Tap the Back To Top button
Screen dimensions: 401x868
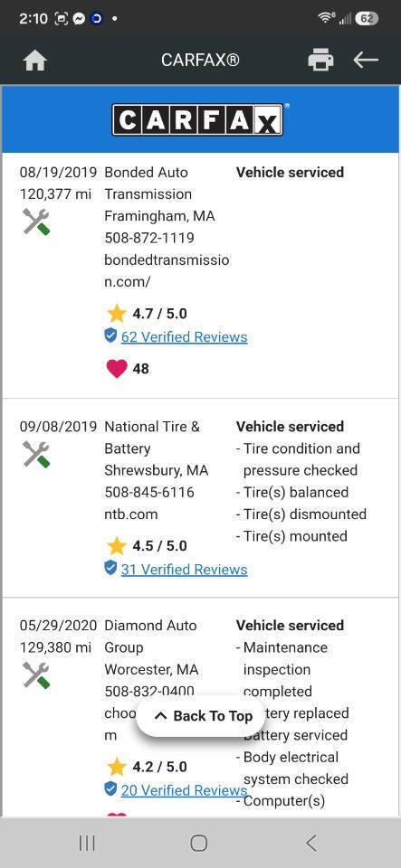202,716
